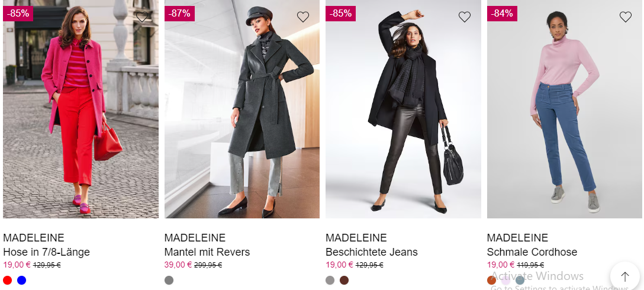Favorite the Mantel mit Revers with heart icon

point(302,17)
